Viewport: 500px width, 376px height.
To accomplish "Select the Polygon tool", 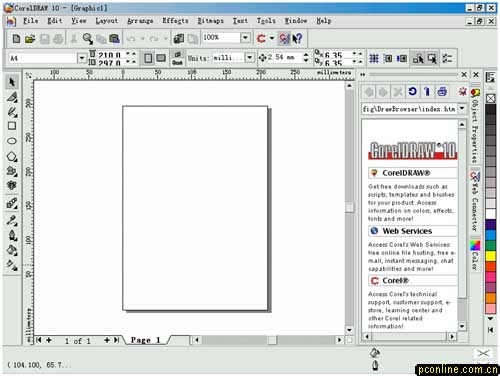I will coord(12,156).
